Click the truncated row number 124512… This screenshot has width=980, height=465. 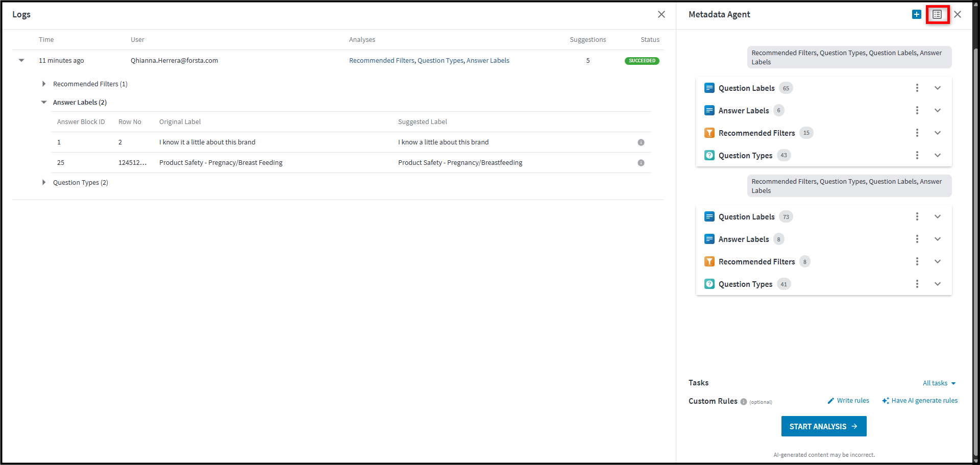pyautogui.click(x=133, y=162)
